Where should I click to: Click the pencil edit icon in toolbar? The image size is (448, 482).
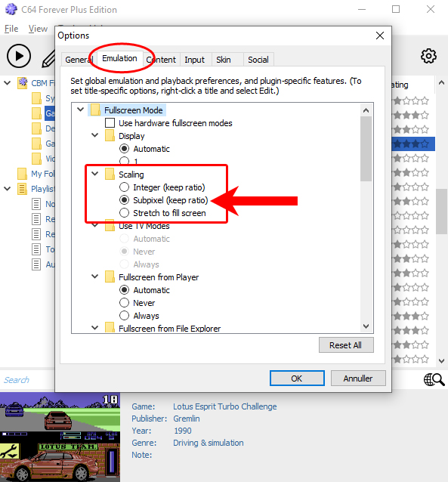(x=48, y=59)
